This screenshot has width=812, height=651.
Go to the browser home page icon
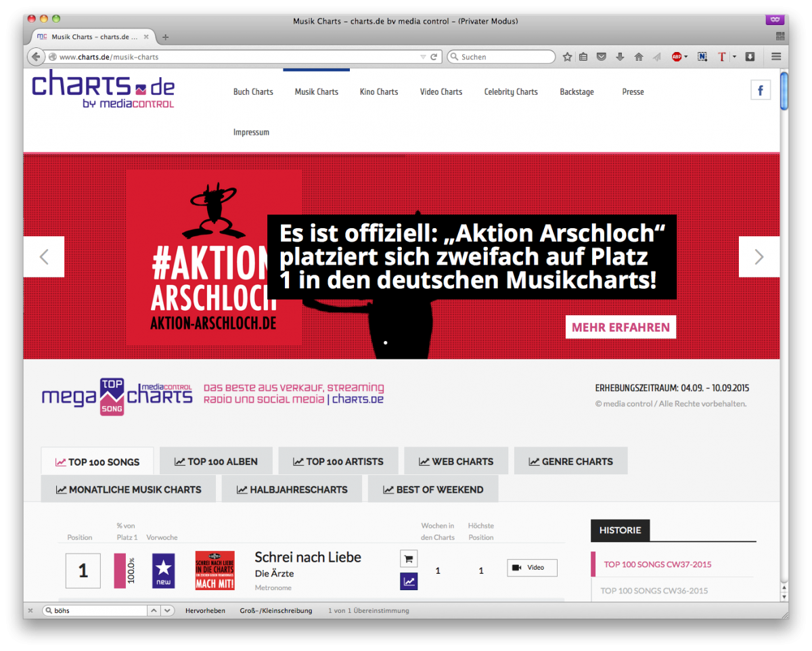(x=638, y=57)
